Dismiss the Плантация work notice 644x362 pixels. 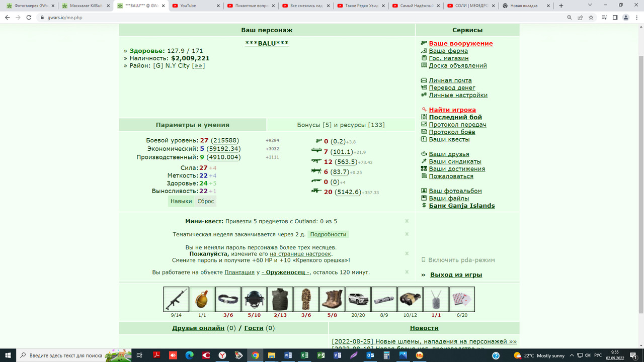coord(407,272)
